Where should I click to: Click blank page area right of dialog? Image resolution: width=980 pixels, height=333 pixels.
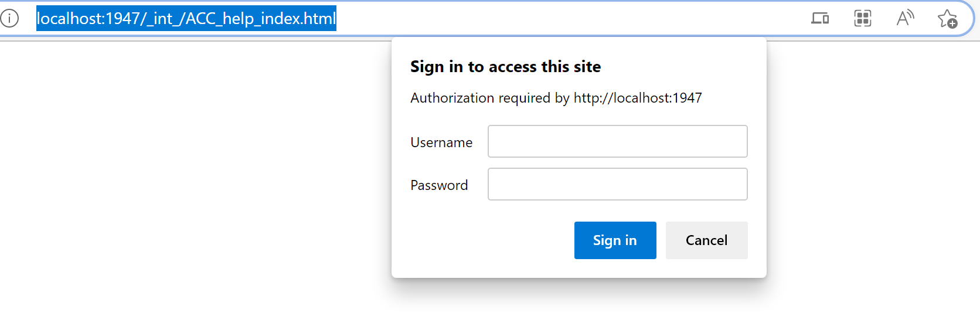tap(873, 176)
